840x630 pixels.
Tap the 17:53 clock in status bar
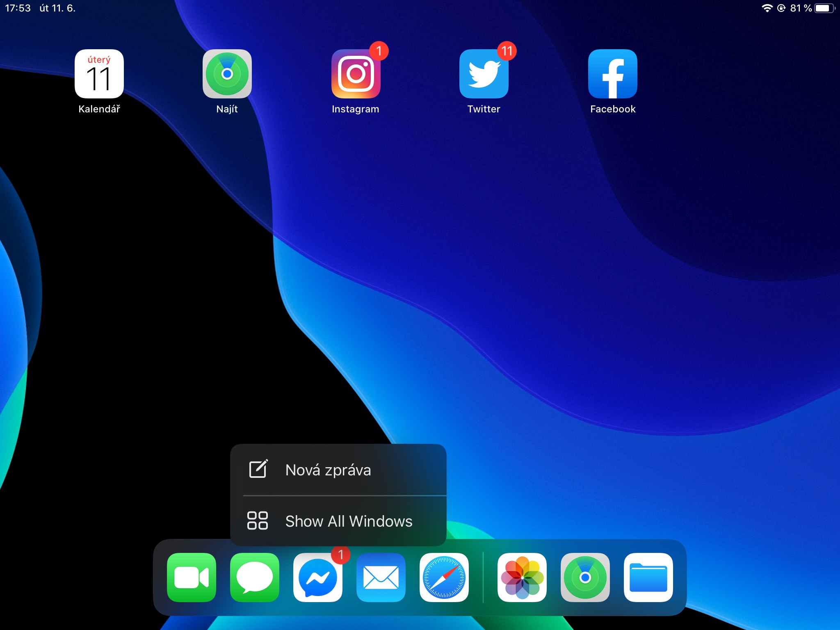click(18, 8)
